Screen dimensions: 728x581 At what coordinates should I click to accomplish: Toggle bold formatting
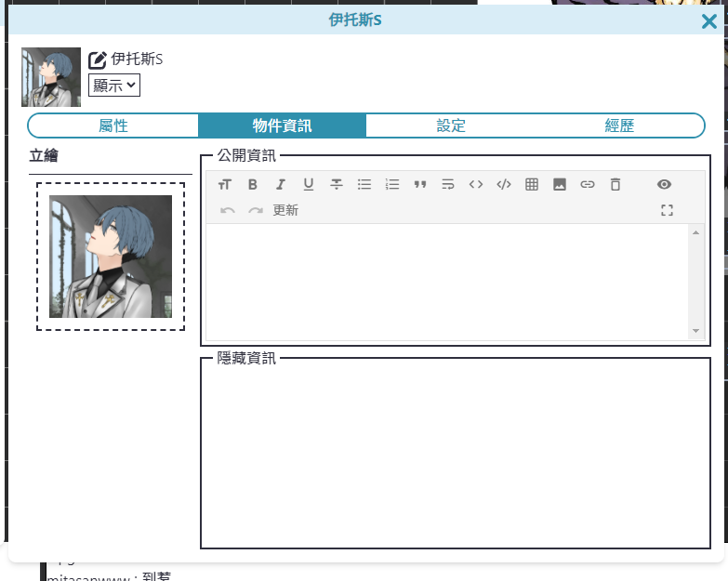click(253, 185)
